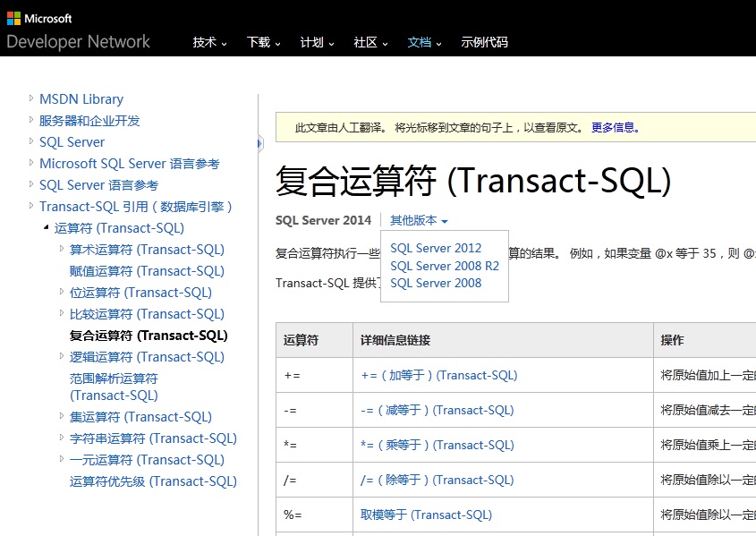Click the Microsoft logo

pyautogui.click(x=39, y=18)
